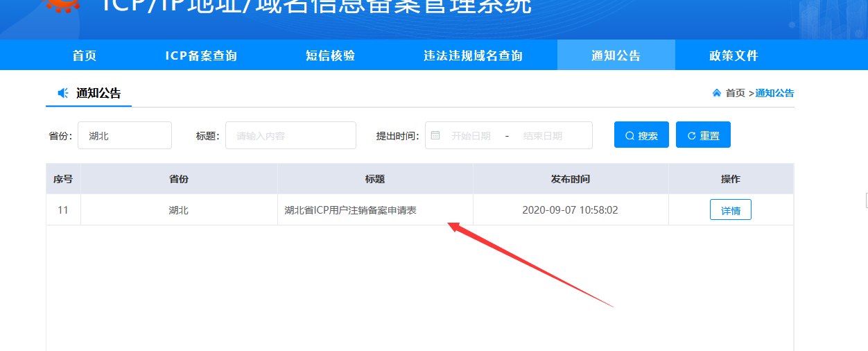868x351 pixels.
Task: View 详情 for the 湖北 notice row
Action: [x=730, y=210]
